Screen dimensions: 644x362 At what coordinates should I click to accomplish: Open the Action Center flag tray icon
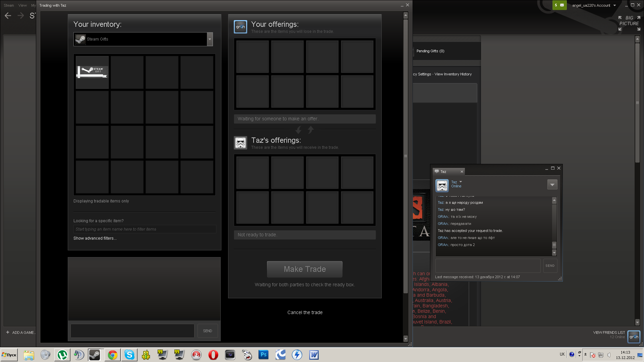(x=592, y=355)
